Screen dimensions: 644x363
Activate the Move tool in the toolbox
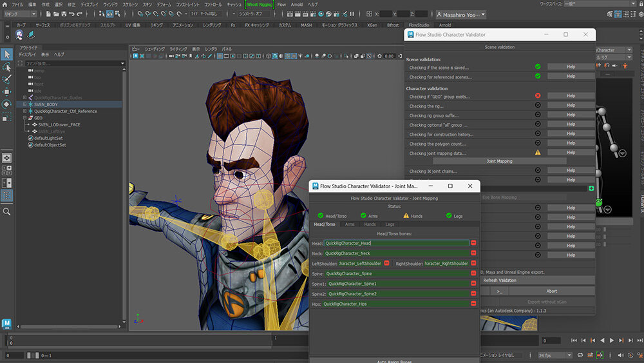coord(6,92)
